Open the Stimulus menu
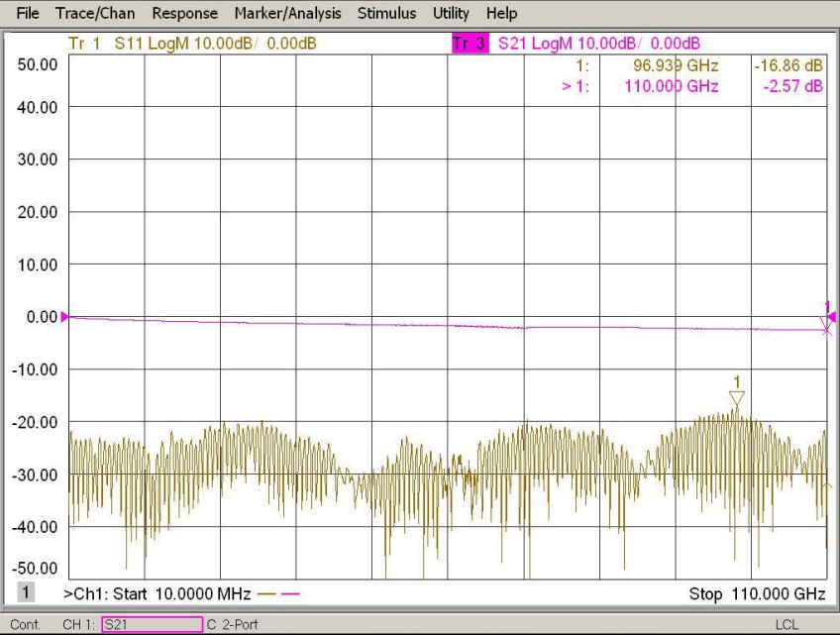The height and width of the screenshot is (635, 840). 386,14
